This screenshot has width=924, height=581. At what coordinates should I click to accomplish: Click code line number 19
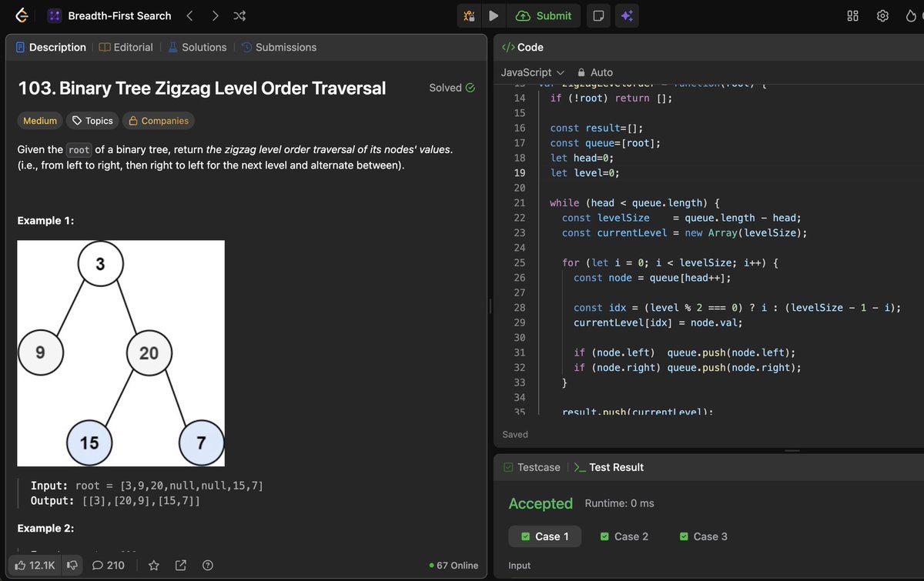pyautogui.click(x=519, y=172)
